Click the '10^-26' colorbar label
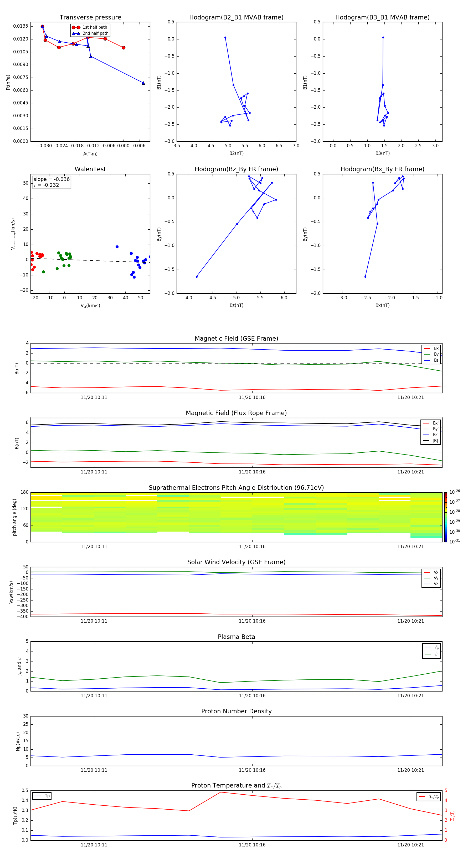This screenshot has width=473, height=868. [455, 492]
